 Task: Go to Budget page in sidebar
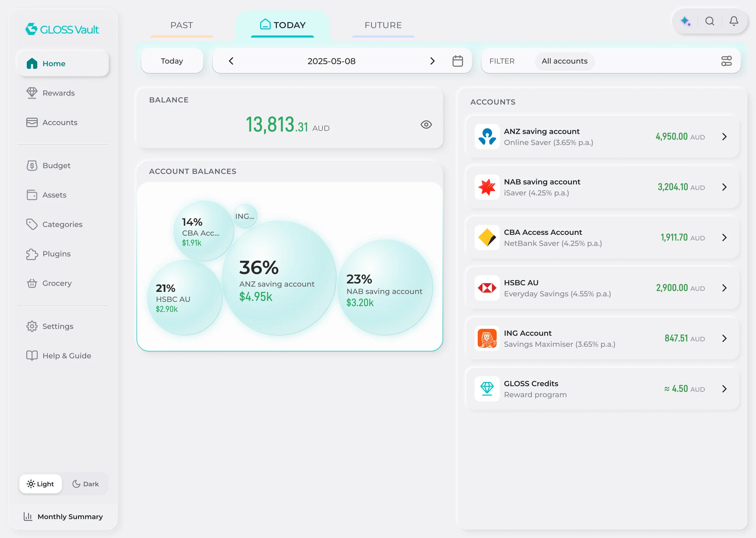coord(63,166)
